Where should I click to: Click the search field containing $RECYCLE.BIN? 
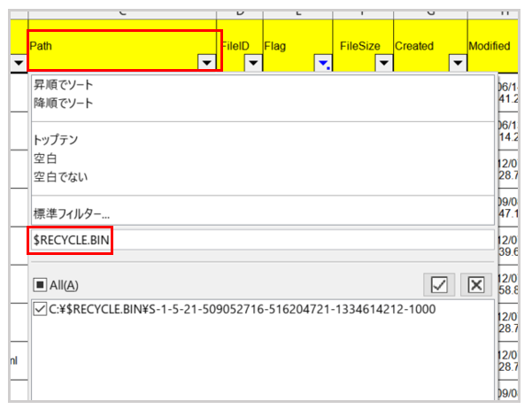(263, 240)
